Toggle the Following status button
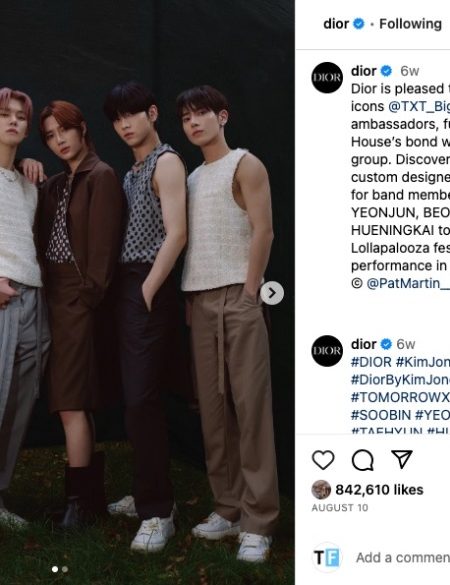Screen dimensions: 450x585 pyautogui.click(x=410, y=24)
